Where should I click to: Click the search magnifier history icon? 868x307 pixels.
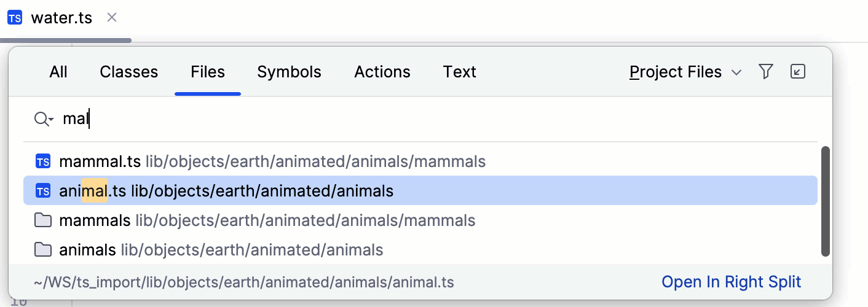(x=44, y=119)
